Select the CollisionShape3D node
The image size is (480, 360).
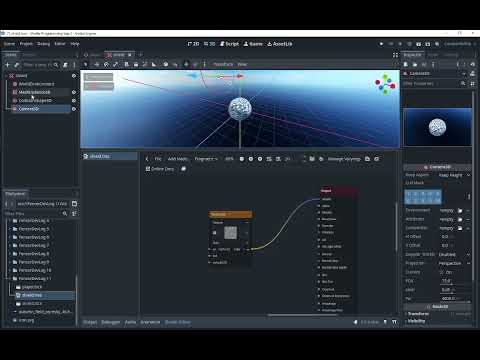(x=35, y=100)
